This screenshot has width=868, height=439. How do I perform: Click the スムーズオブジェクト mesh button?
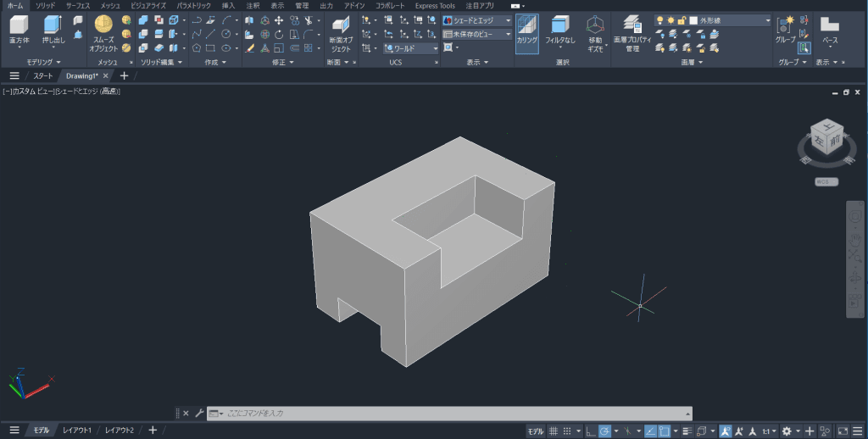pyautogui.click(x=103, y=31)
